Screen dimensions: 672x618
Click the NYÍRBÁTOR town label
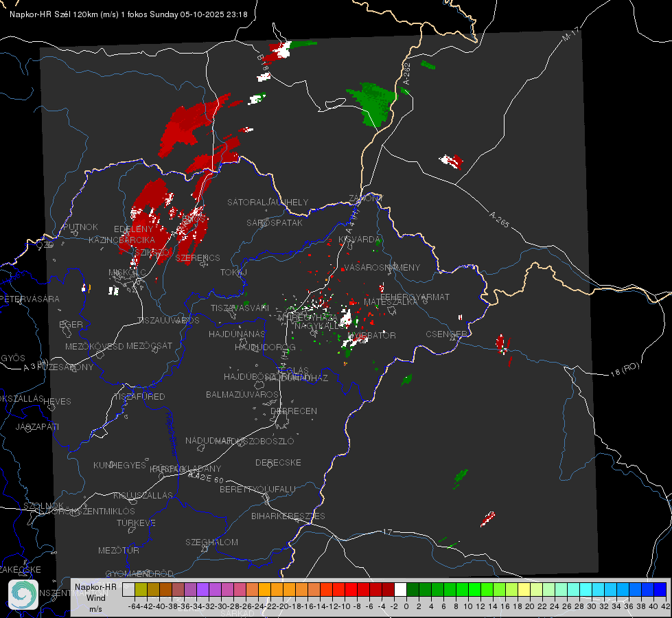coord(371,335)
